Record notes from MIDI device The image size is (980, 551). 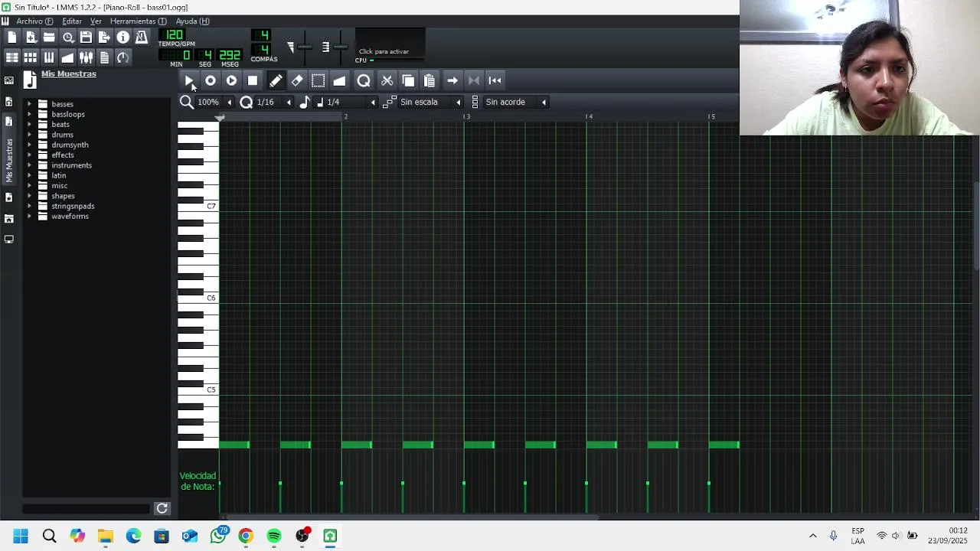pos(211,80)
